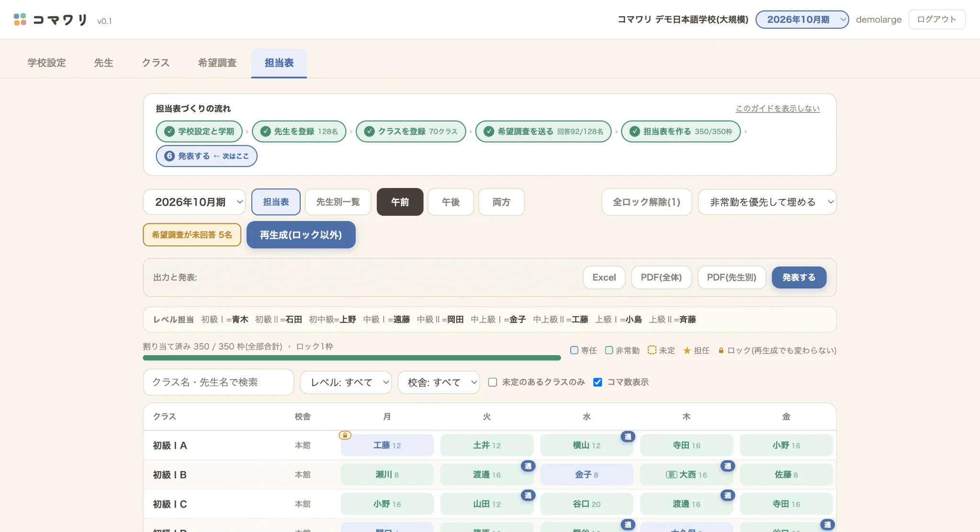Click the dashed 未定 legend icon
This screenshot has height=532, width=980.
[x=652, y=350]
